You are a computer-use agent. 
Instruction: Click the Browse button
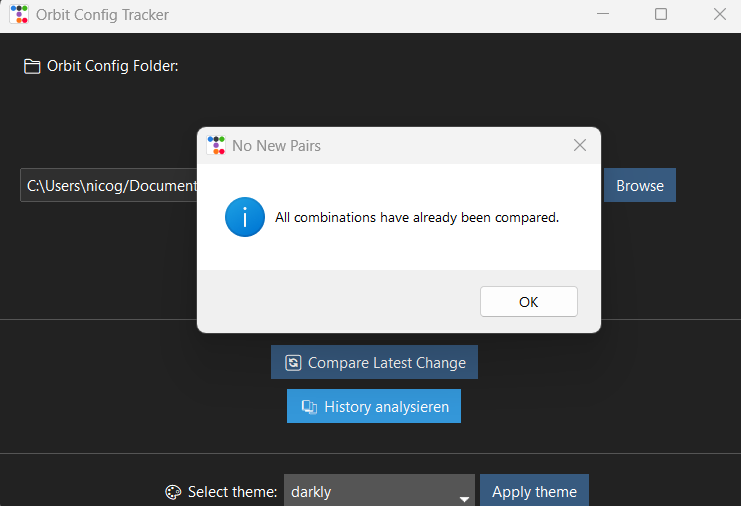(x=639, y=185)
